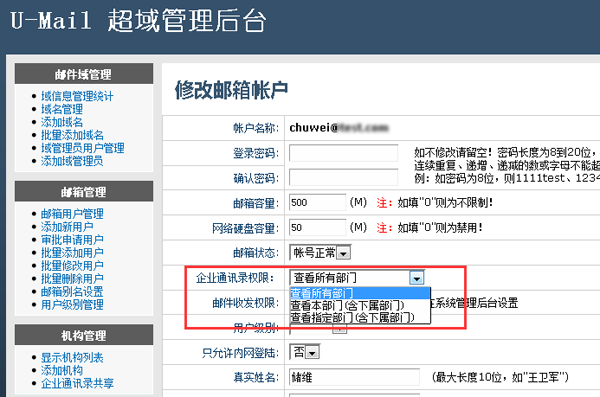This screenshot has width=600, height=397.
Task: Open 企业通讯录共享 link
Action: [x=77, y=384]
